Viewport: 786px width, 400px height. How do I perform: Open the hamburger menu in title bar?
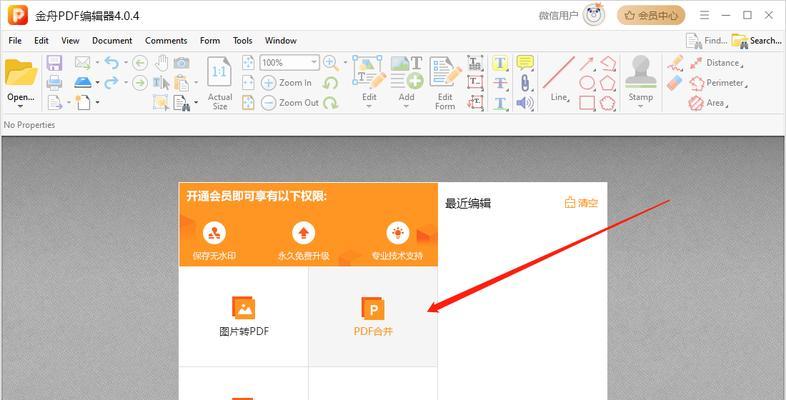coord(704,16)
